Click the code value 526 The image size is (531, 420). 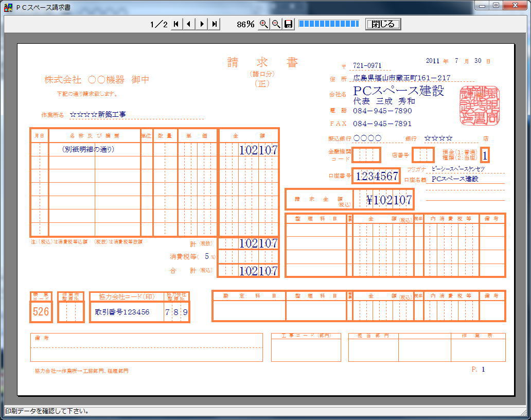click(x=41, y=311)
